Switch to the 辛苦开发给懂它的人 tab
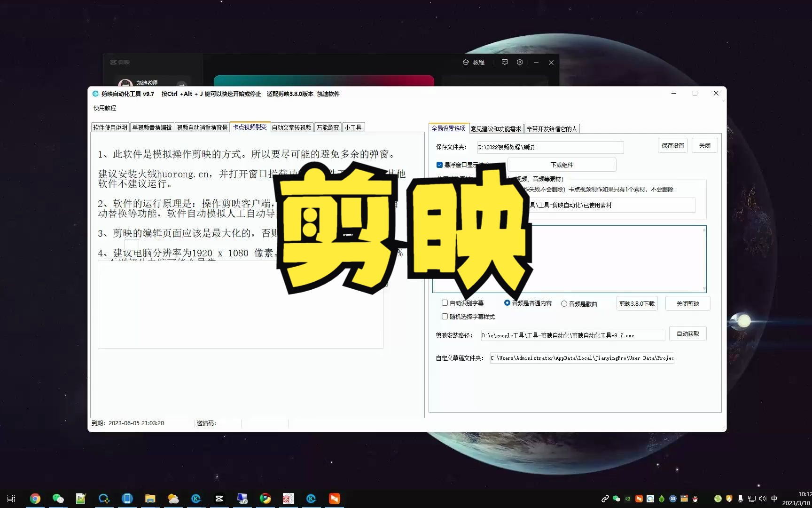 click(552, 129)
